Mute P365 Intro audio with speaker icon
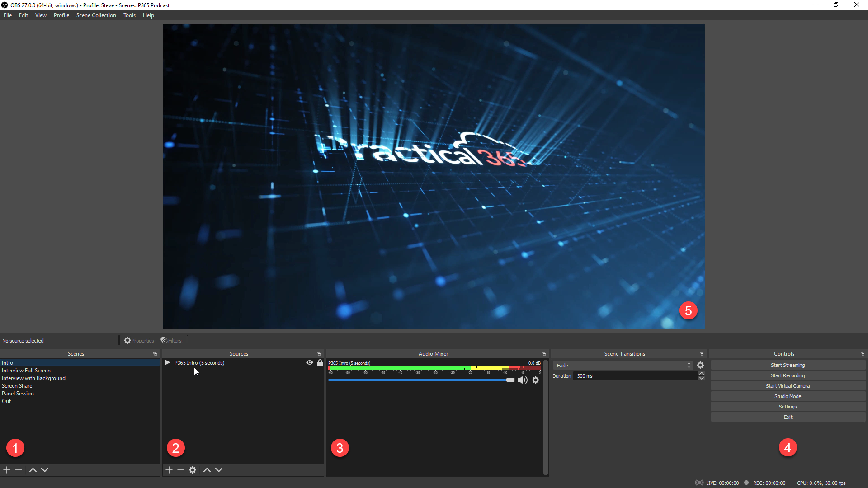 [522, 380]
